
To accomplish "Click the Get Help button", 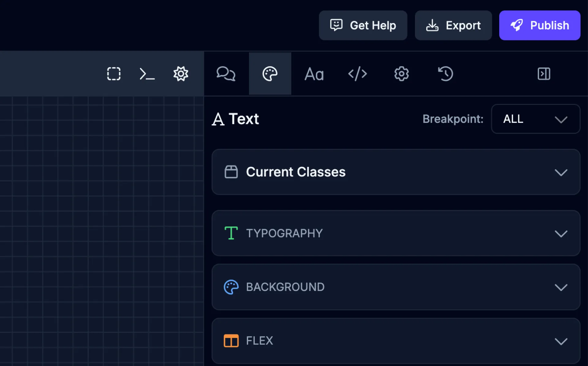I will pyautogui.click(x=363, y=25).
